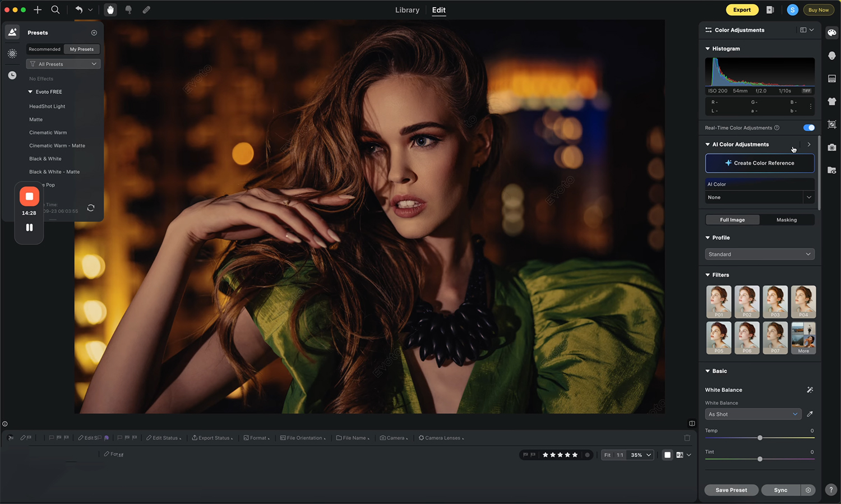841x504 pixels.
Task: Toggle Real-Time Color Adjustments switch
Action: coord(808,128)
